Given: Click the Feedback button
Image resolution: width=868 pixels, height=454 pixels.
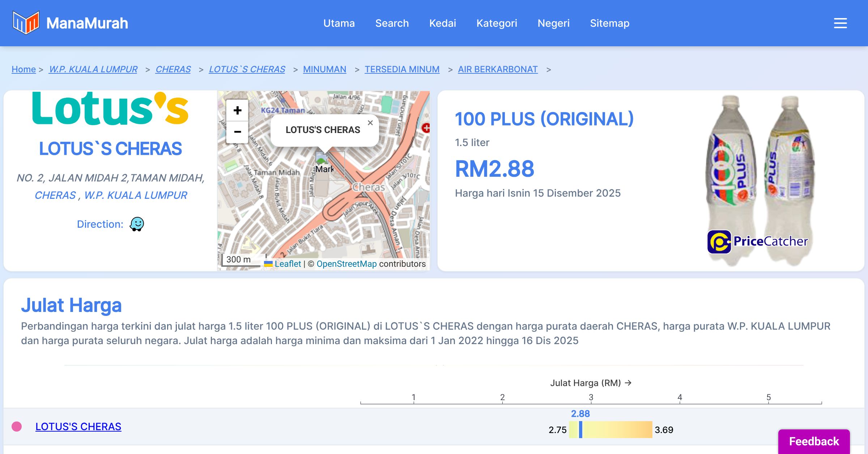Looking at the screenshot, I should (814, 441).
